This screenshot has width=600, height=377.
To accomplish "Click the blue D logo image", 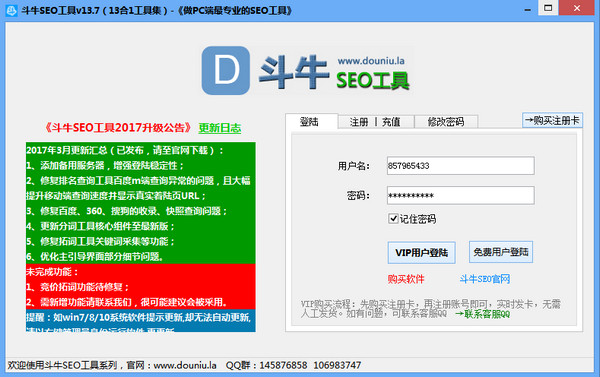I will pyautogui.click(x=226, y=70).
